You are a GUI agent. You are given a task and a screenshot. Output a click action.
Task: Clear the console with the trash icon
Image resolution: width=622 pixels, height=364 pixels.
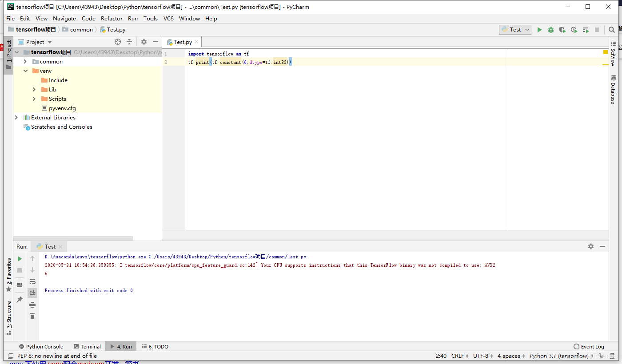32,316
